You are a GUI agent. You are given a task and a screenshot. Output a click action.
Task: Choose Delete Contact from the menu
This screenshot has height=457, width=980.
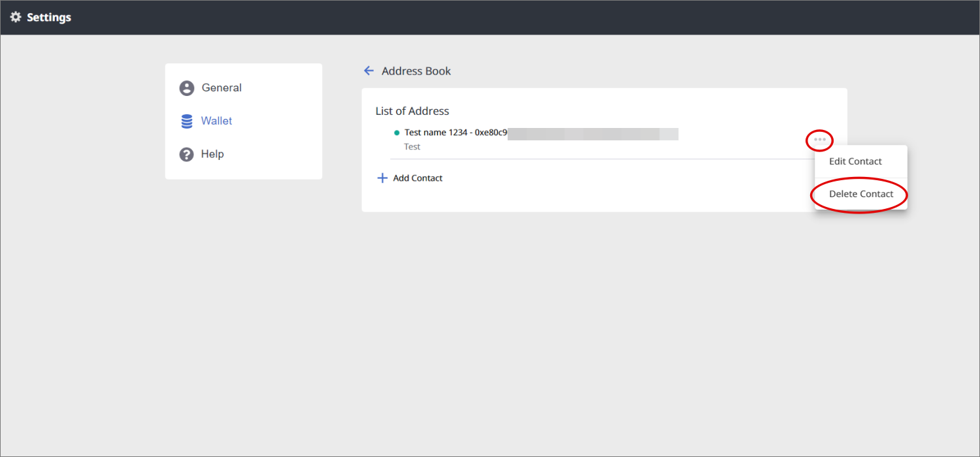861,194
